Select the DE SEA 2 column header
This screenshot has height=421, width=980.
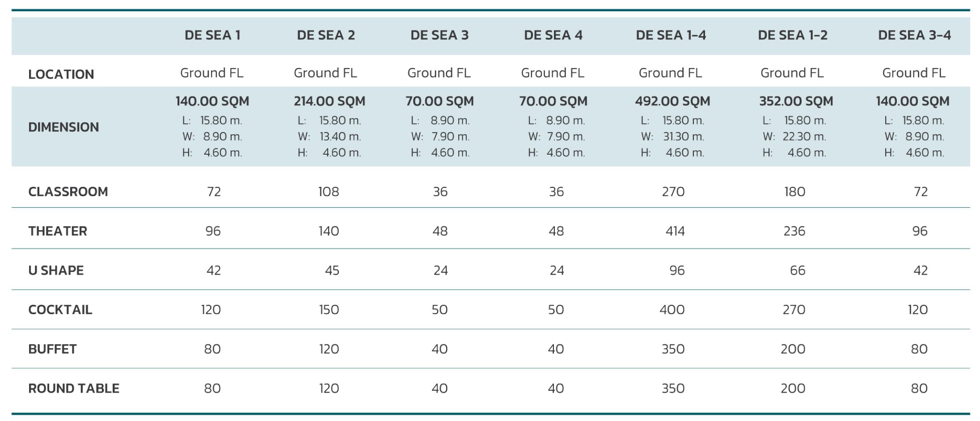[326, 35]
